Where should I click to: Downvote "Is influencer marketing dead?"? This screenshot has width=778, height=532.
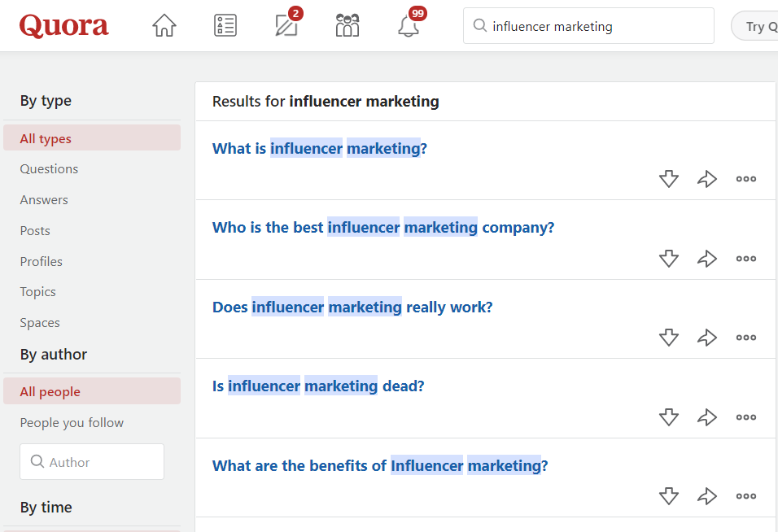(x=669, y=417)
